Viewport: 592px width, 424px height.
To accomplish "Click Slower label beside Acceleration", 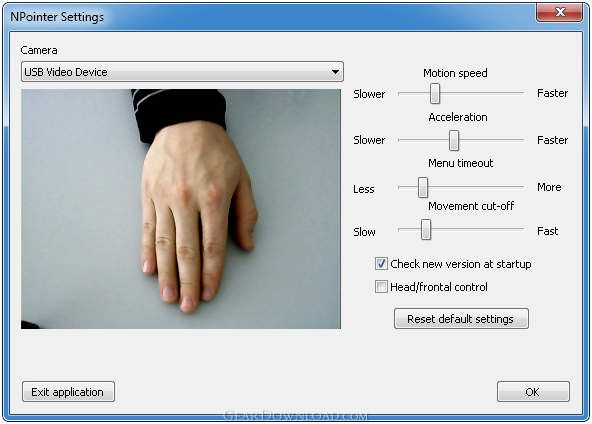I will pos(369,140).
